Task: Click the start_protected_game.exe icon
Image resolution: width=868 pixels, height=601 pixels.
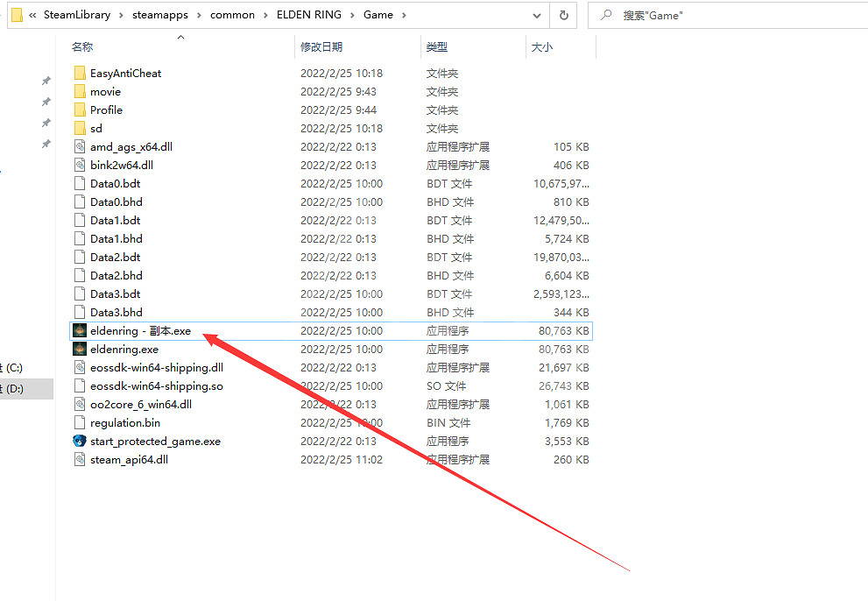Action: click(80, 442)
